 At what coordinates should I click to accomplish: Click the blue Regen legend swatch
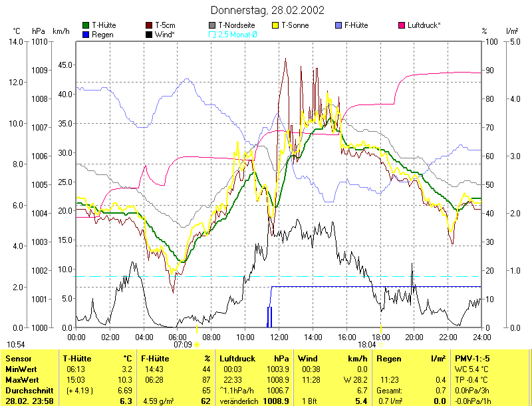pyautogui.click(x=86, y=34)
